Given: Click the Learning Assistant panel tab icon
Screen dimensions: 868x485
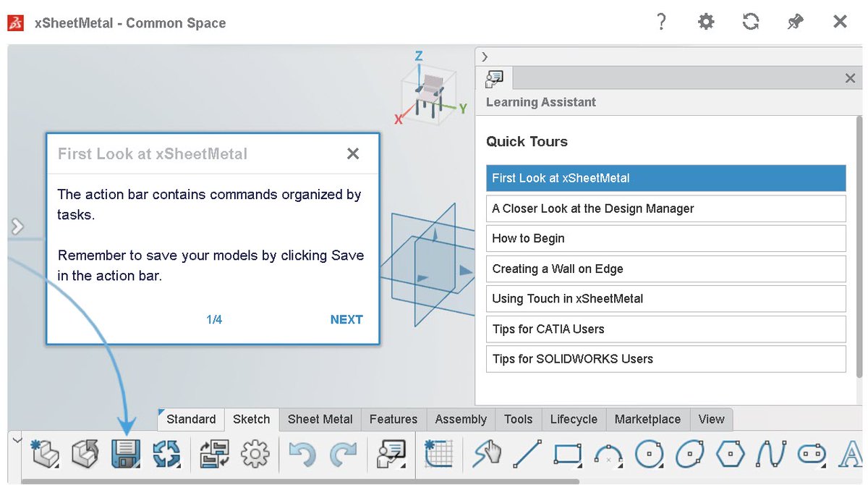Looking at the screenshot, I should pyautogui.click(x=495, y=78).
